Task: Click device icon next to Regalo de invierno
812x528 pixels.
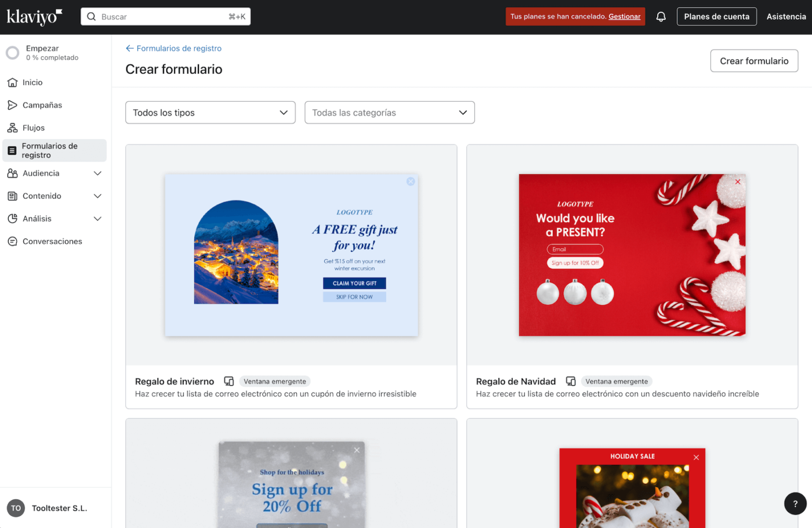Action: 229,381
